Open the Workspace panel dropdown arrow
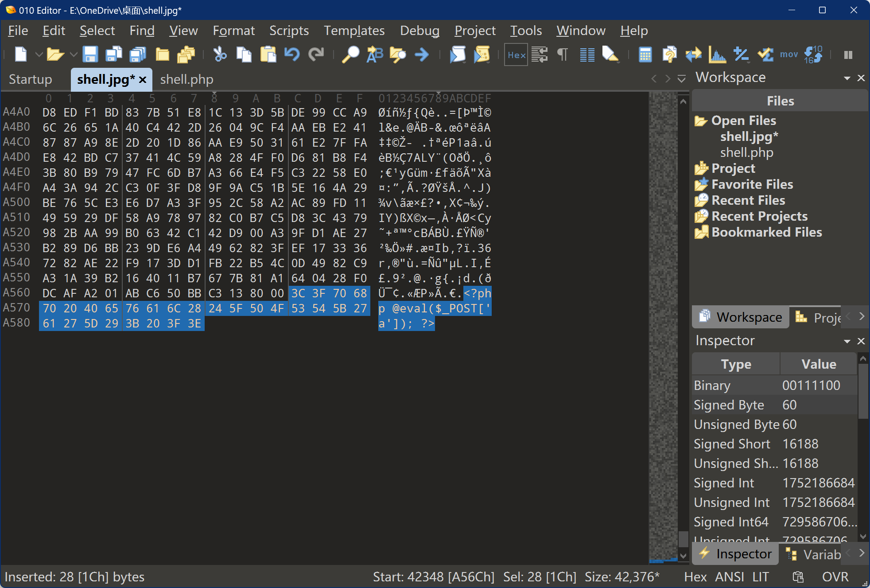 847,78
